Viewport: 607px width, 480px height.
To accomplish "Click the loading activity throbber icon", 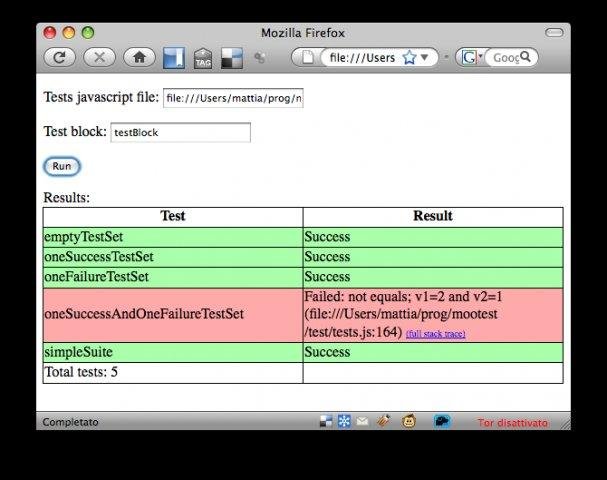I will coord(259,58).
